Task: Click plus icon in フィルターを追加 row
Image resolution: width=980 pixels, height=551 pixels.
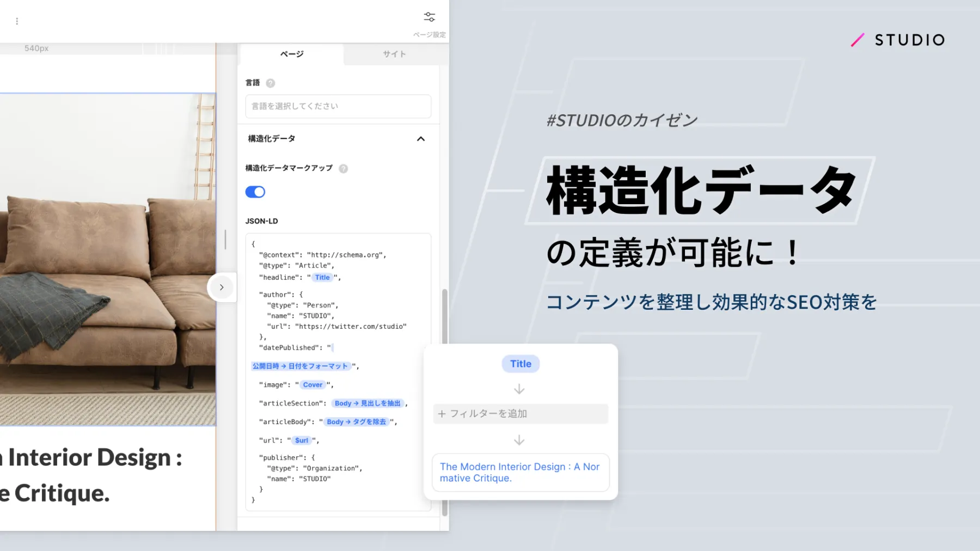Action: click(x=442, y=414)
